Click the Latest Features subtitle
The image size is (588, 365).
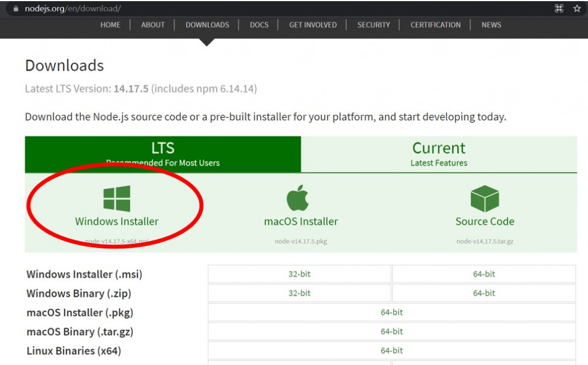coord(439,163)
